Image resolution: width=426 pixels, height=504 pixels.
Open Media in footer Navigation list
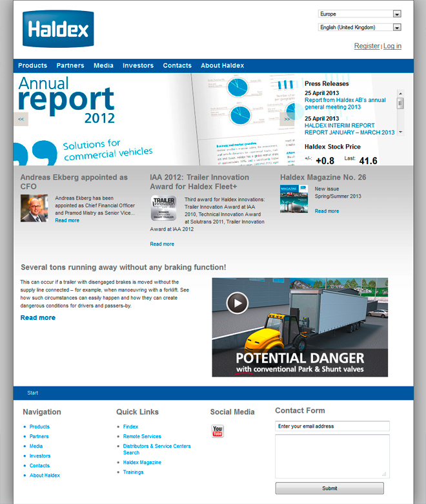pyautogui.click(x=36, y=446)
